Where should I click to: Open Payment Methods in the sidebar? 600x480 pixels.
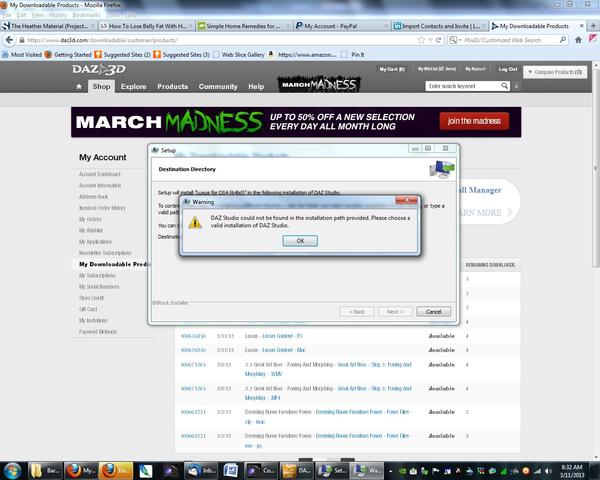coord(98,332)
